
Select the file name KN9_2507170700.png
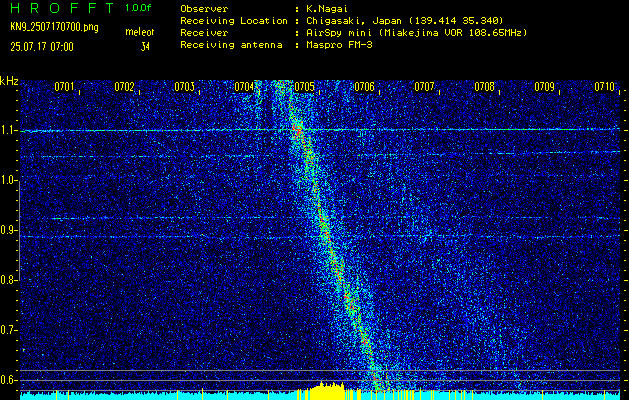coord(55,28)
